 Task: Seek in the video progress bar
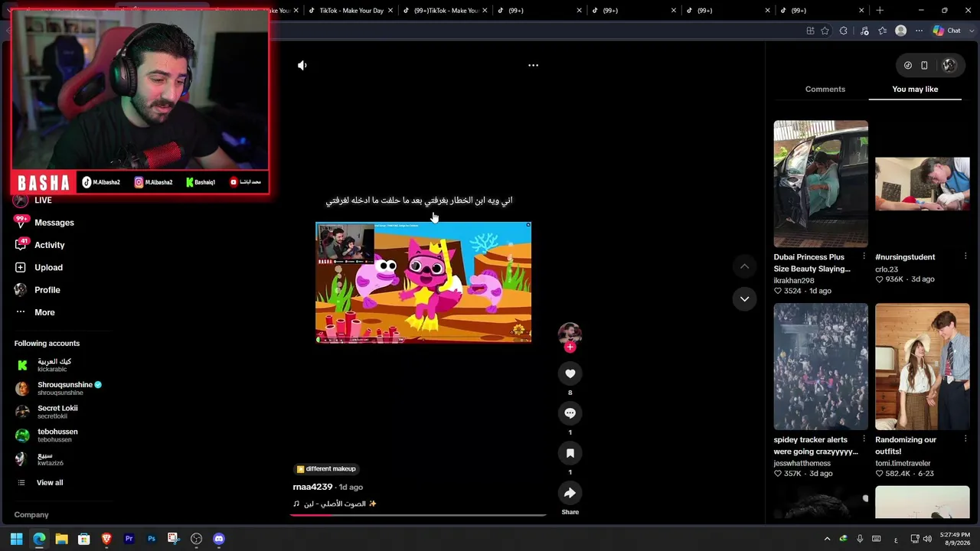(x=418, y=515)
